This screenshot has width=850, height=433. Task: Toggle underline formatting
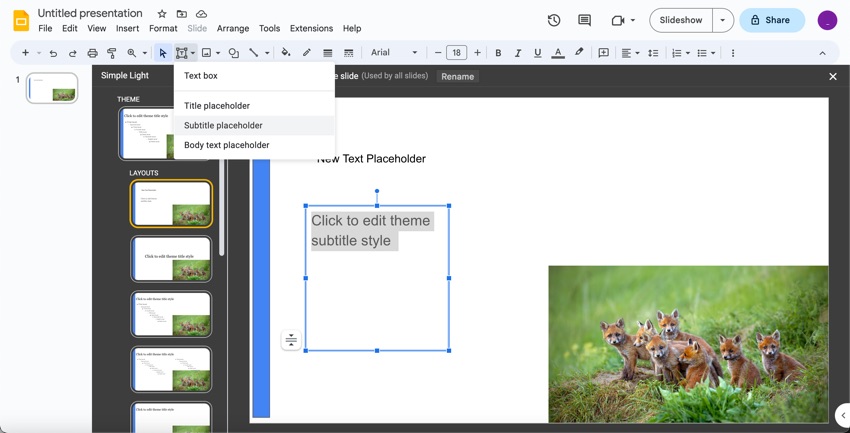[537, 53]
